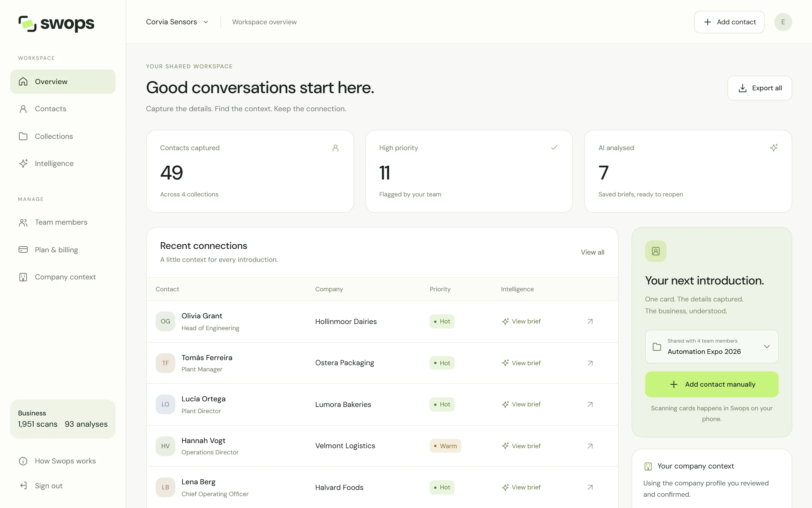The image size is (812, 508).
Task: Click Export all button
Action: [x=760, y=88]
